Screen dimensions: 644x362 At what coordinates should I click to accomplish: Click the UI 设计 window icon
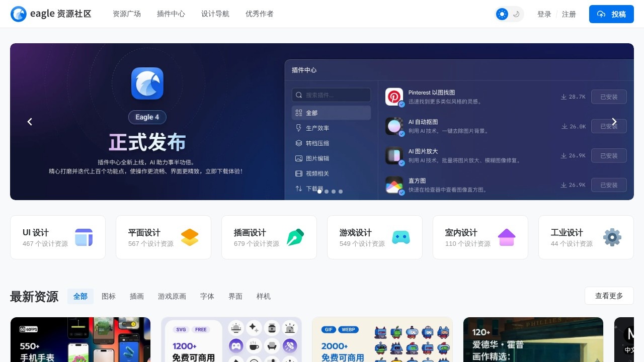[84, 237]
